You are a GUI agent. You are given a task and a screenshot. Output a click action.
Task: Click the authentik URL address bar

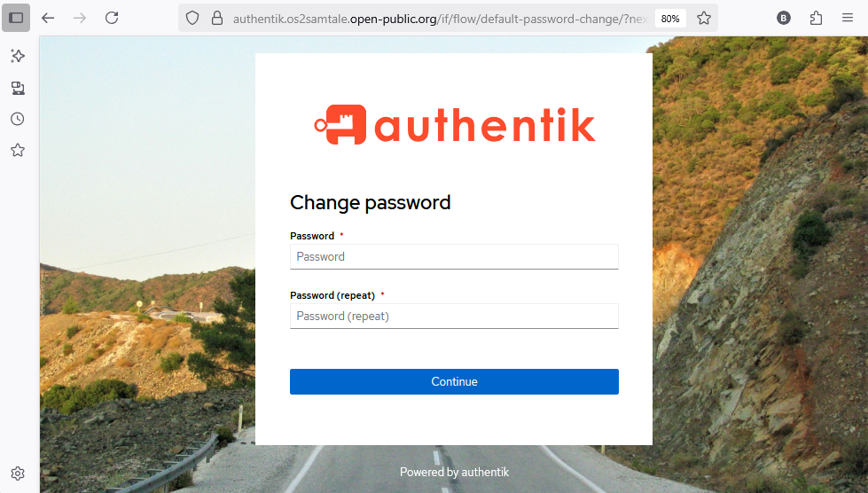[x=440, y=19]
